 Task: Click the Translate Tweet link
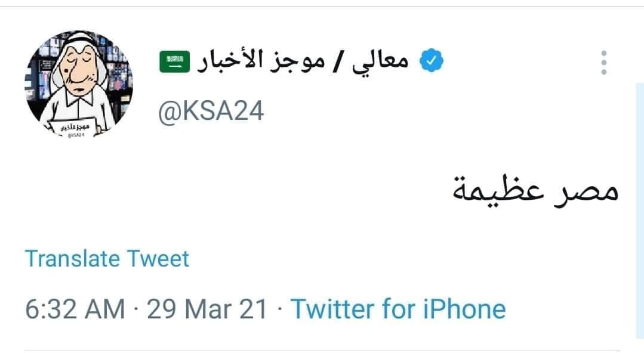107,259
